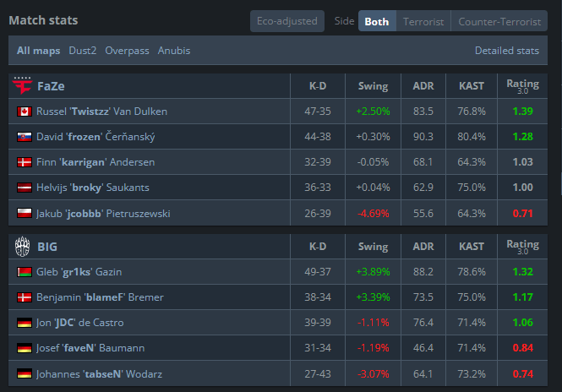
Task: Toggle the Eco-adjusted stats button
Action: [286, 21]
